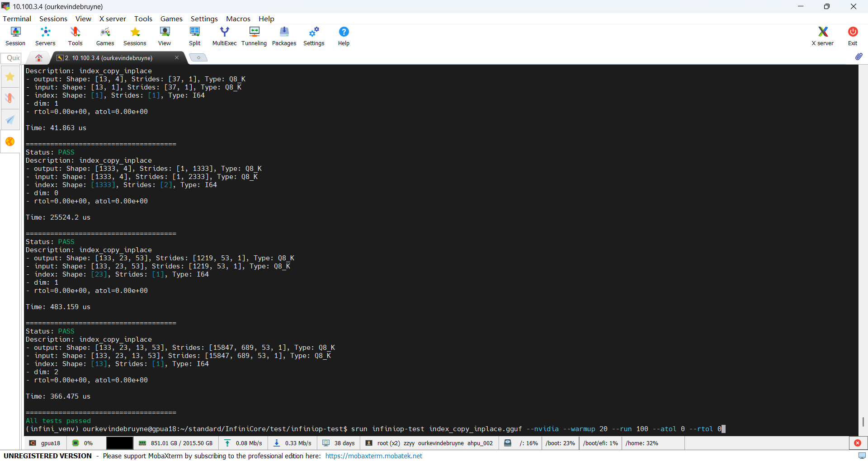Open the Tunneling tool
The image size is (868, 461).
(254, 36)
